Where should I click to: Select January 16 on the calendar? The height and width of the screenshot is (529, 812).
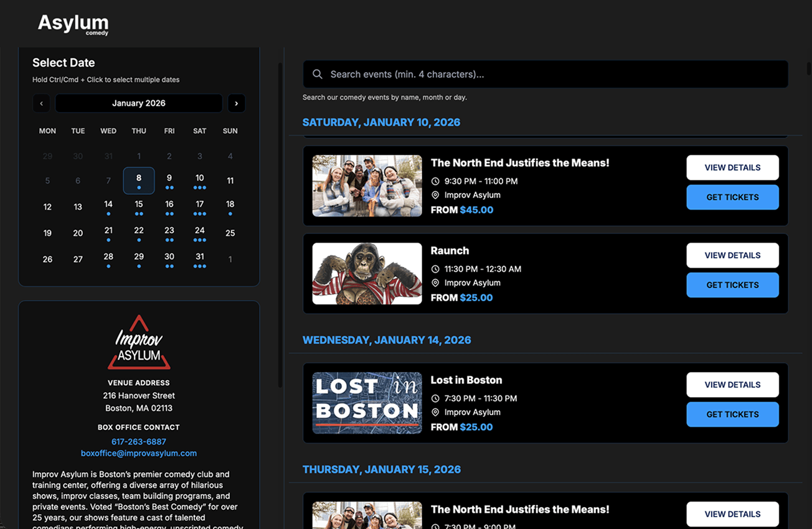tap(169, 207)
